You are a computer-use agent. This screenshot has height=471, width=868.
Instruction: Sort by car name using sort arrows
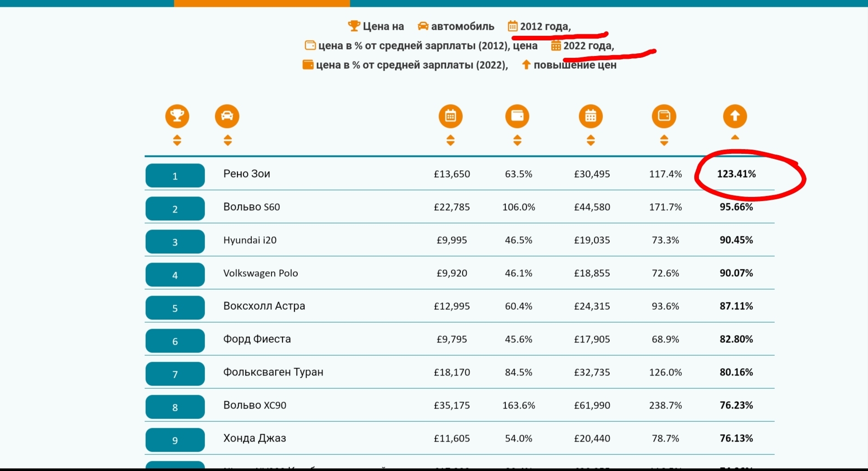[x=227, y=140]
